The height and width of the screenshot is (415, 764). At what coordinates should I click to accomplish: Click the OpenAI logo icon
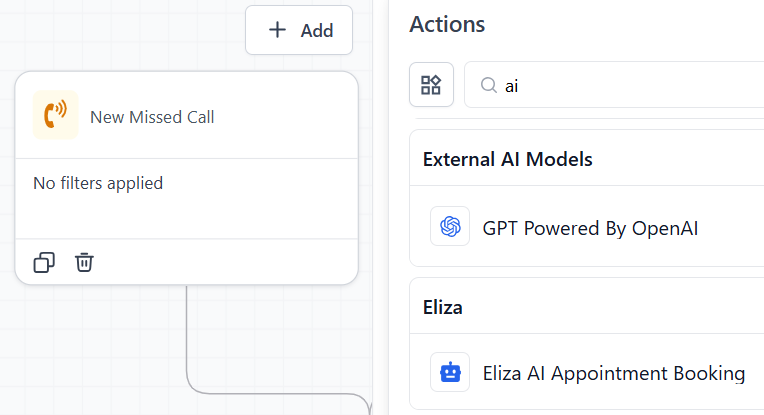[450, 227]
